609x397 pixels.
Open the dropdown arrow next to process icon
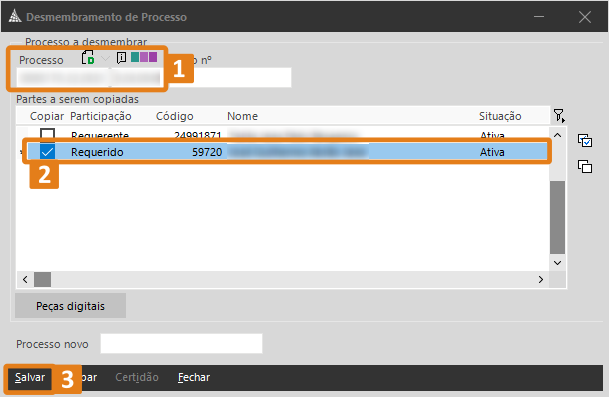(x=105, y=59)
